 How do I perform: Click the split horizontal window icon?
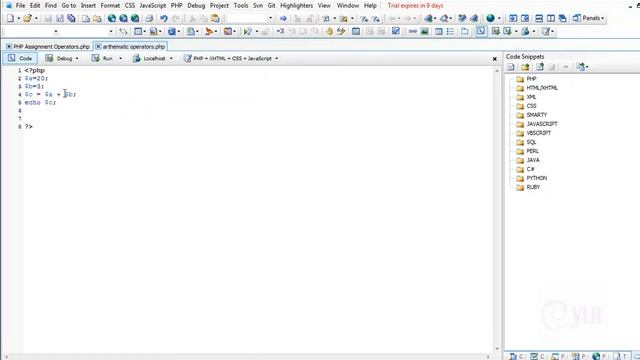(539, 18)
